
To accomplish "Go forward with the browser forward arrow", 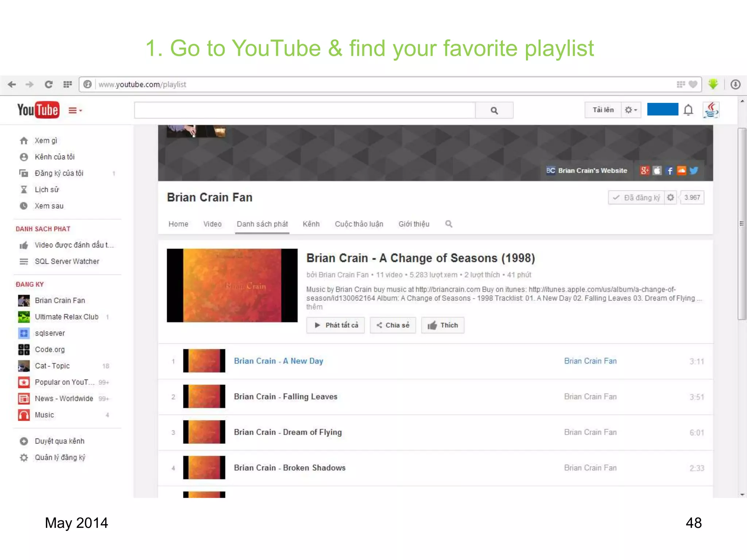I will [30, 85].
